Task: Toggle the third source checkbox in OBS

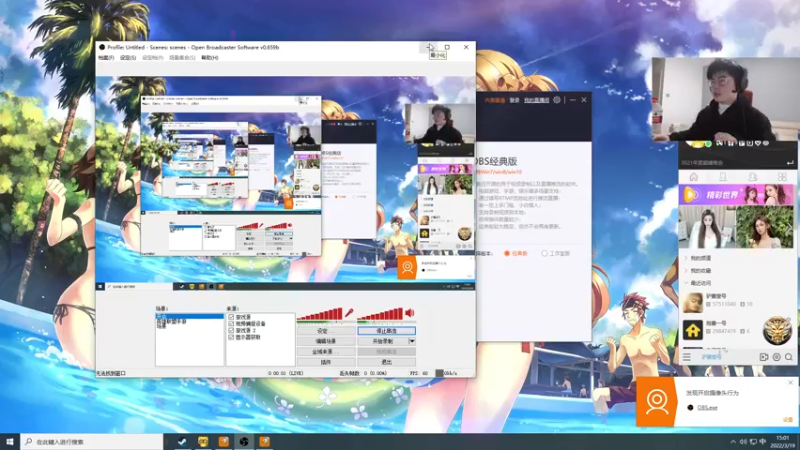Action: coord(231,330)
